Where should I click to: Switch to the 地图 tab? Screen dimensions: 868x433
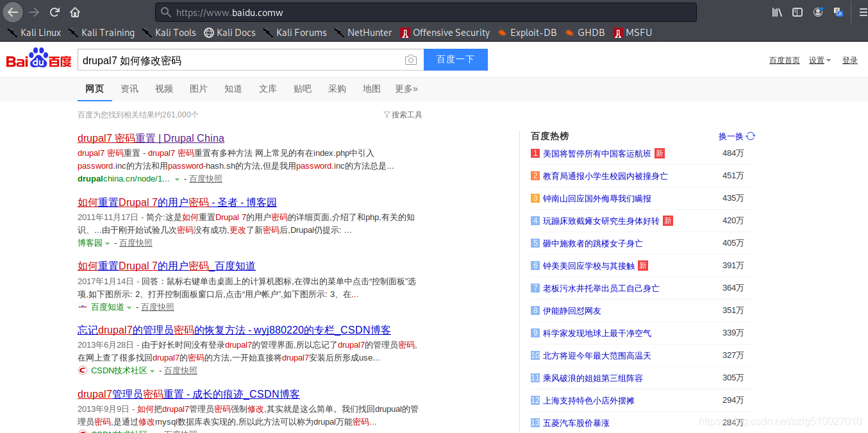tap(372, 89)
